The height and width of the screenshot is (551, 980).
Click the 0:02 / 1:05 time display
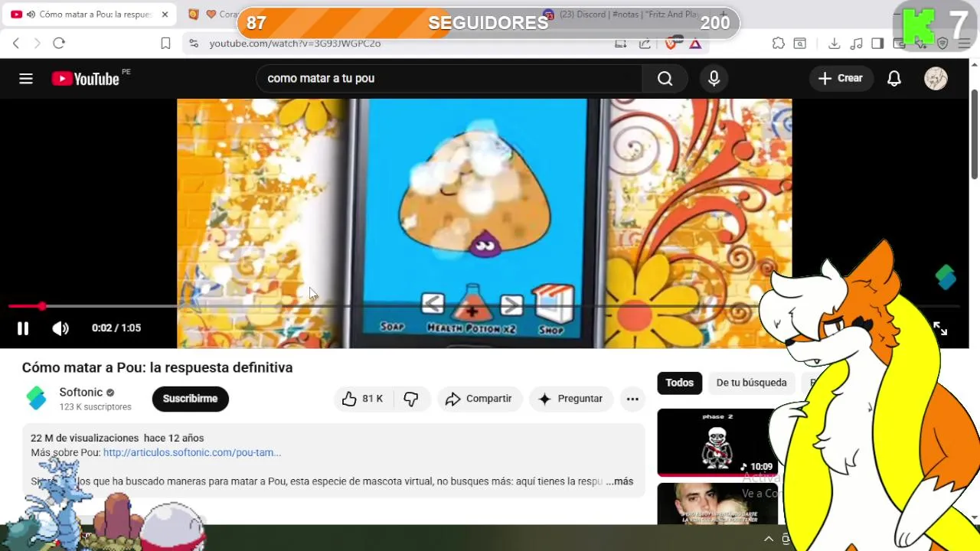pos(116,328)
